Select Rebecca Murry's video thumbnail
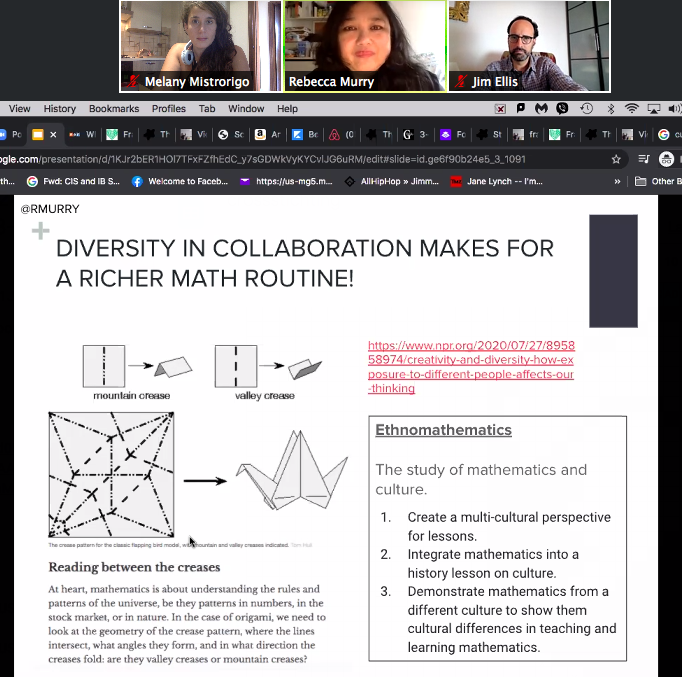Image resolution: width=682 pixels, height=677 pixels. 365,46
